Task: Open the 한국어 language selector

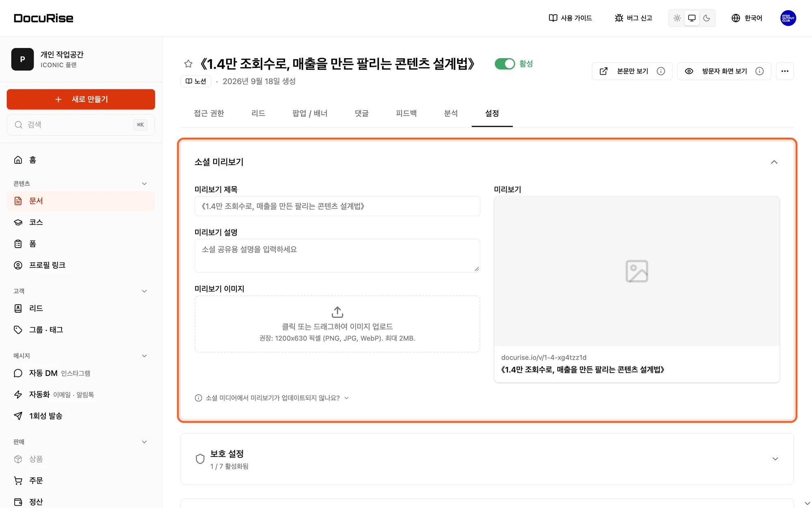Action: tap(747, 18)
